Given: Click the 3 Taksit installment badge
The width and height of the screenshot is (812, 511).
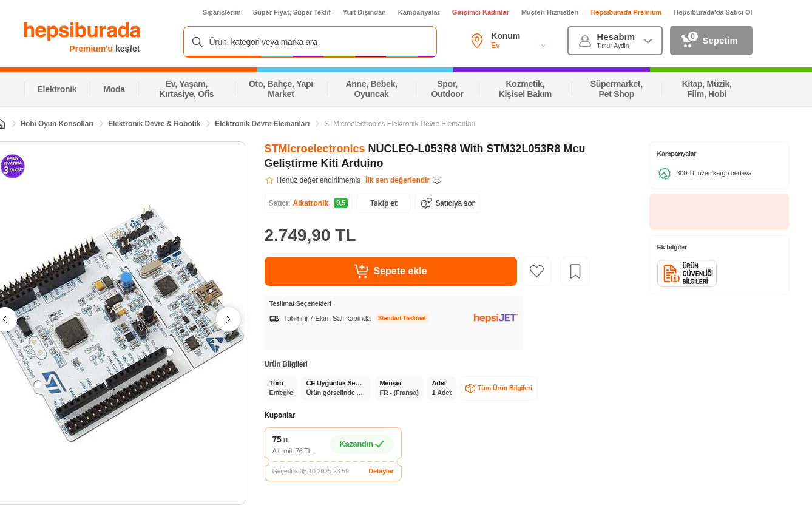Looking at the screenshot, I should 13,166.
